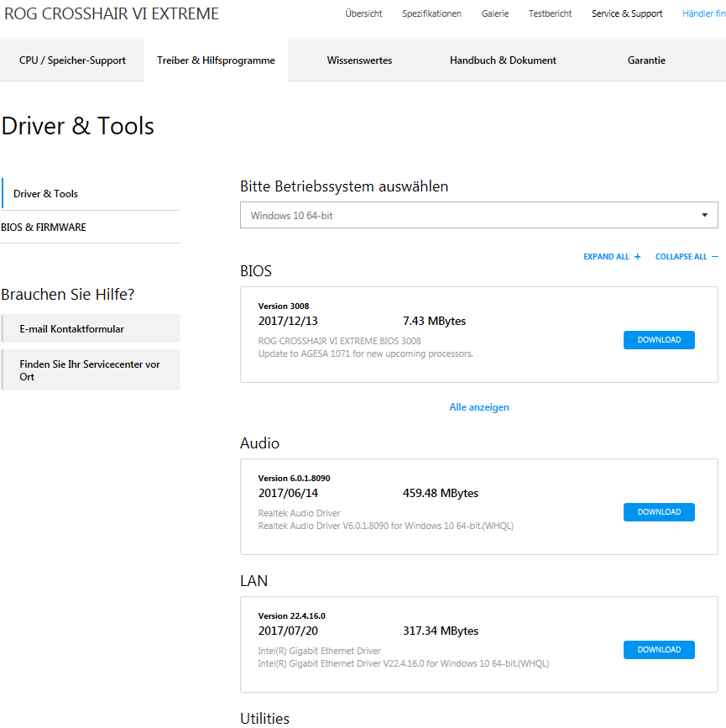Click the file size 459.48 MBytes
The height and width of the screenshot is (728, 726).
(440, 493)
